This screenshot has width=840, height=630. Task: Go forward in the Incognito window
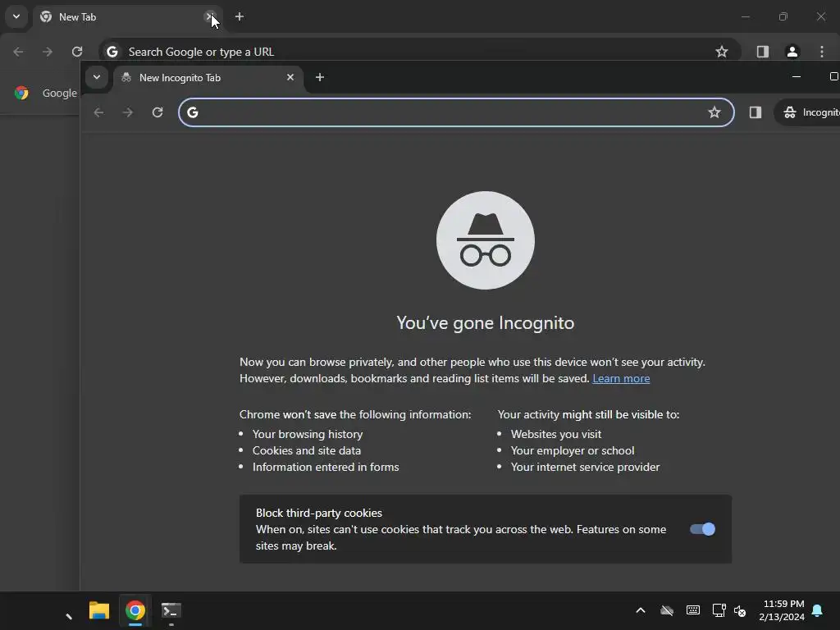pyautogui.click(x=127, y=112)
